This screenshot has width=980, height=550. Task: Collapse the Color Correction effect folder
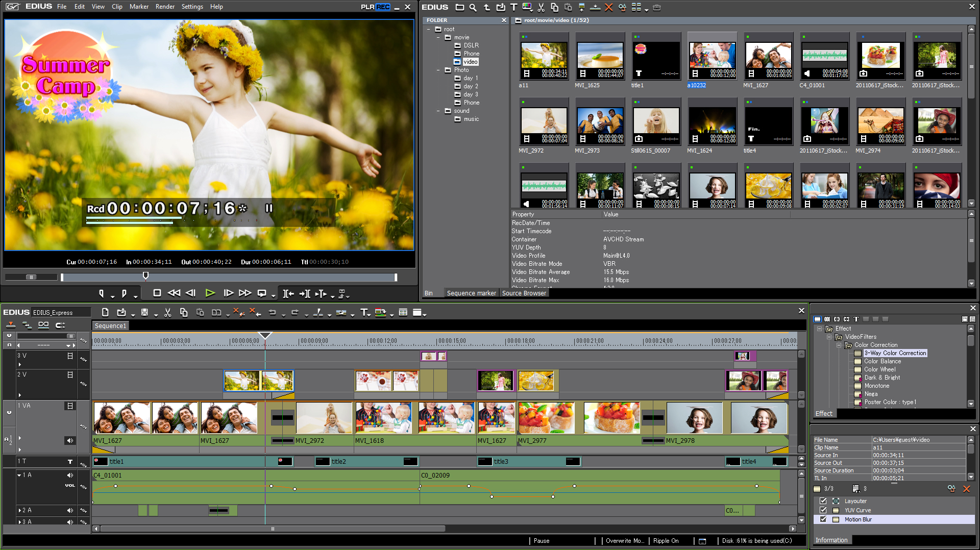(839, 345)
